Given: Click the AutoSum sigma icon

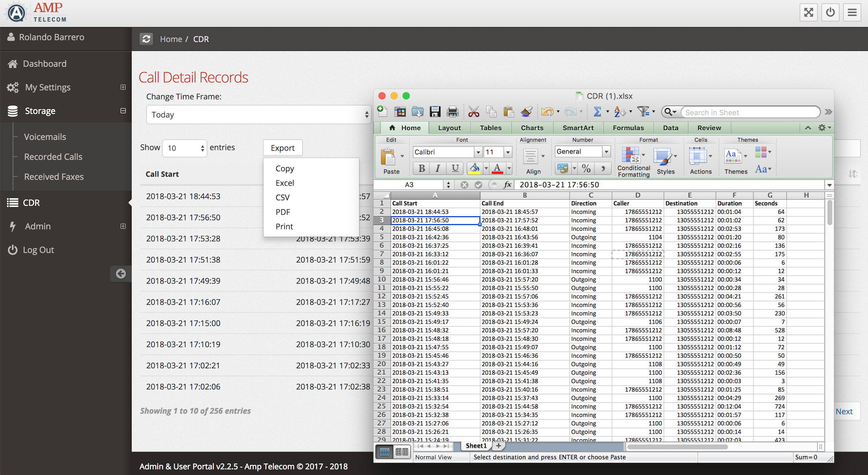Looking at the screenshot, I should tap(597, 112).
